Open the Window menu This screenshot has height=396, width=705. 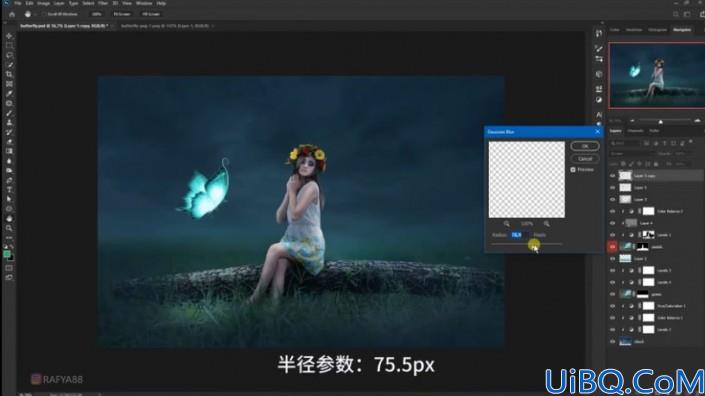[x=144, y=3]
